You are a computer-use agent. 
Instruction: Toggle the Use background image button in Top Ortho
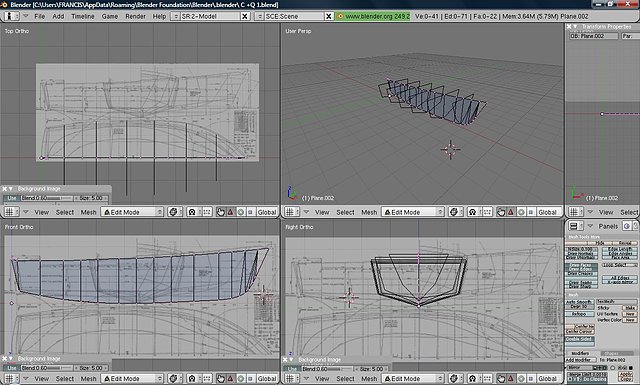[11, 198]
